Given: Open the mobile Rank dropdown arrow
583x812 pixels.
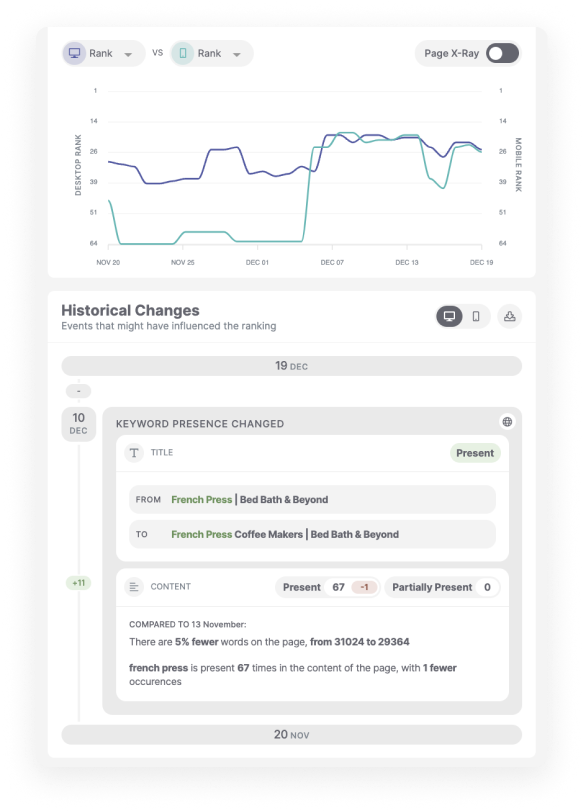Looking at the screenshot, I should (x=237, y=54).
